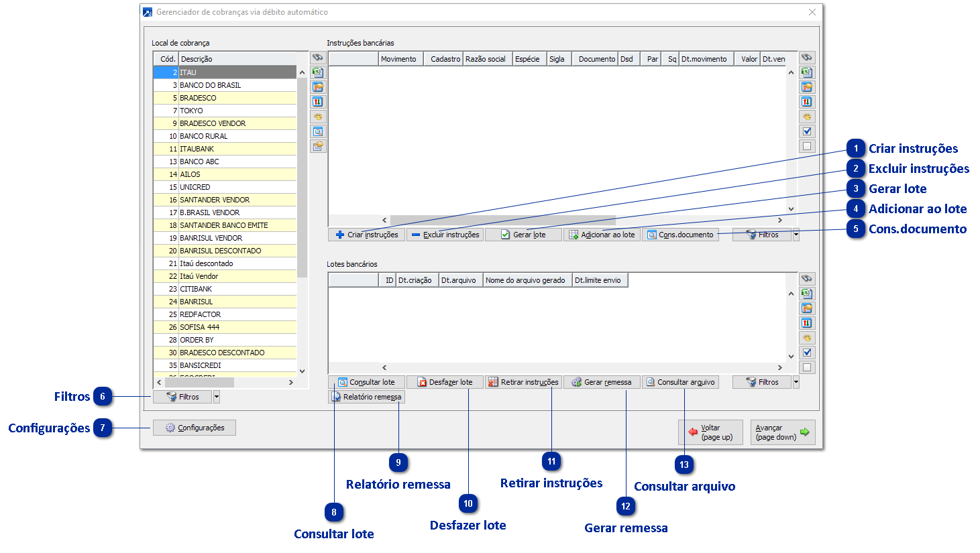Export the Local de cobrança list to Excel
The height and width of the screenshot is (553, 980).
318,72
